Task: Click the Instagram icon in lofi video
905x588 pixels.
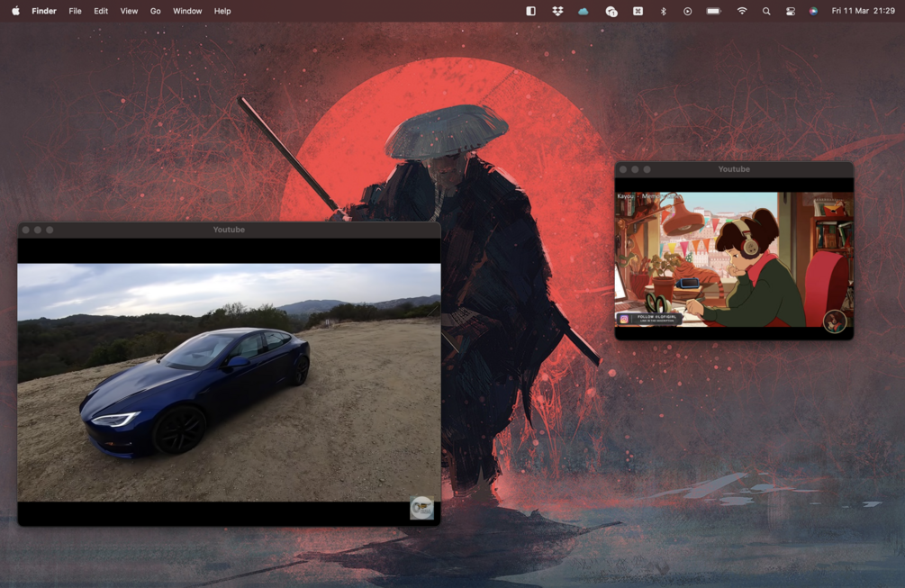Action: (x=624, y=319)
